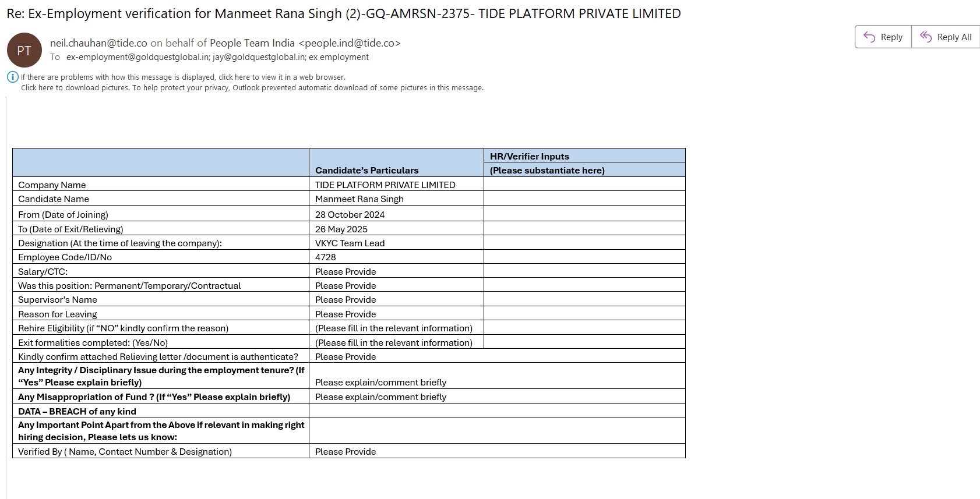Select recipient ex-employment@goldquestglobal.in
Image resolution: width=980 pixels, height=499 pixels.
138,57
